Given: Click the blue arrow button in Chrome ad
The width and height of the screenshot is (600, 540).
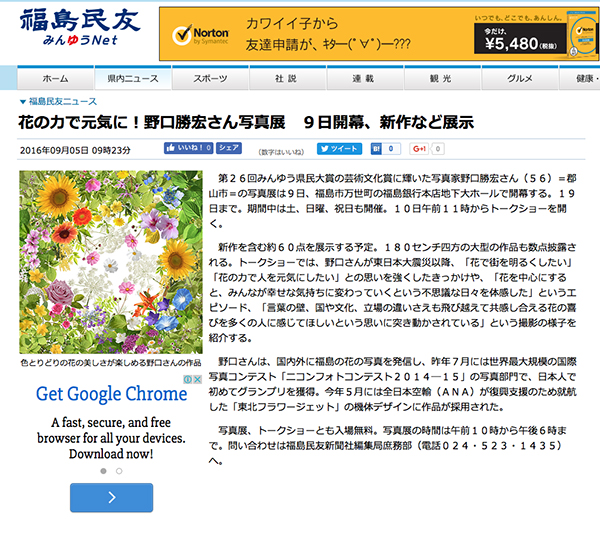Looking at the screenshot, I should 111,496.
